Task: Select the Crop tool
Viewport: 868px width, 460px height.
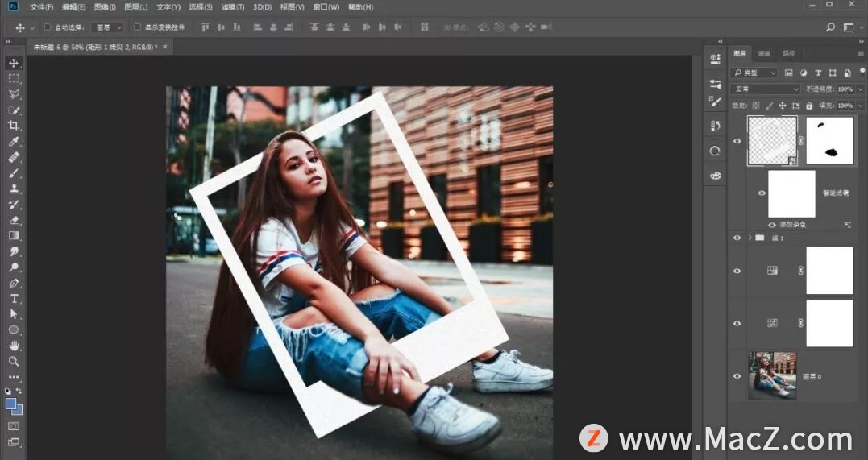Action: (14, 126)
